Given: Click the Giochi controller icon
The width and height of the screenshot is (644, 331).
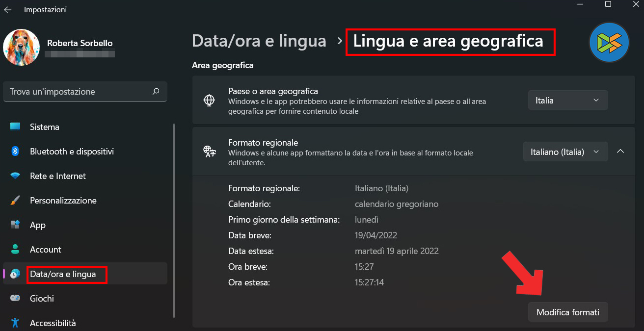Looking at the screenshot, I should 15,299.
